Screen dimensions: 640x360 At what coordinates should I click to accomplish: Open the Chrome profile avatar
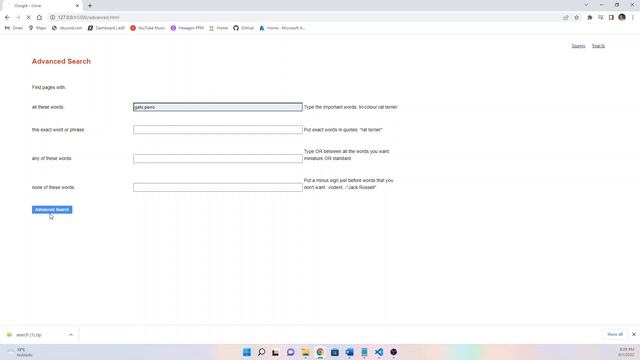click(622, 17)
